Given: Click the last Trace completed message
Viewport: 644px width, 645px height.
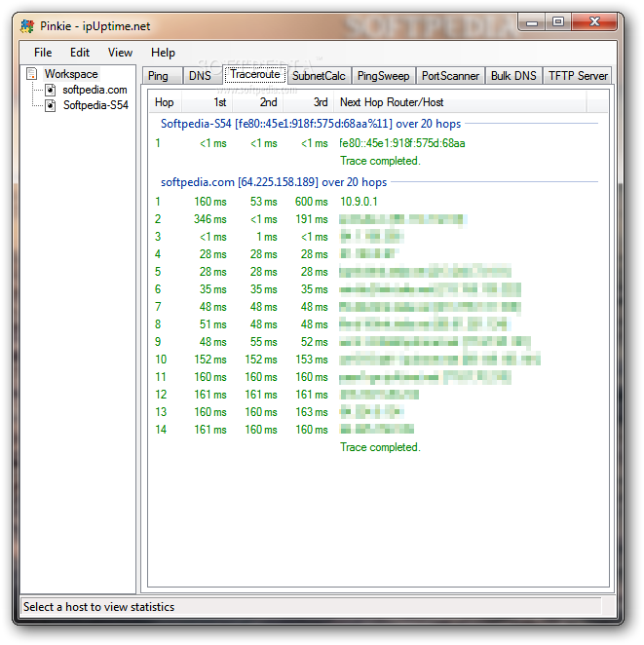Looking at the screenshot, I should 380,447.
